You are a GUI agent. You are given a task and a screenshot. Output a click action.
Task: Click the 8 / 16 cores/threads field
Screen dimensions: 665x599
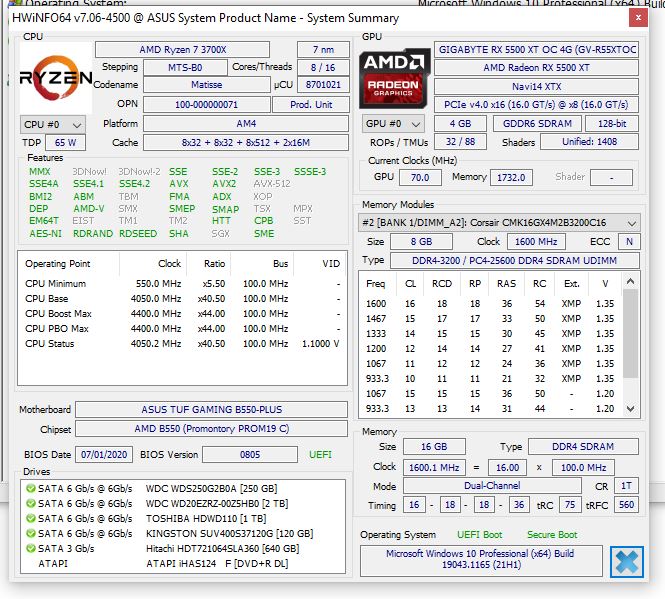323,67
